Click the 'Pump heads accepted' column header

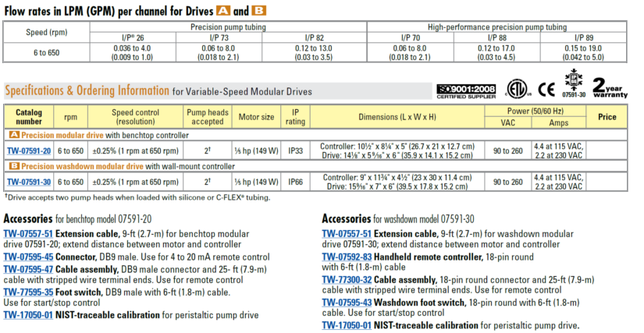208,117
